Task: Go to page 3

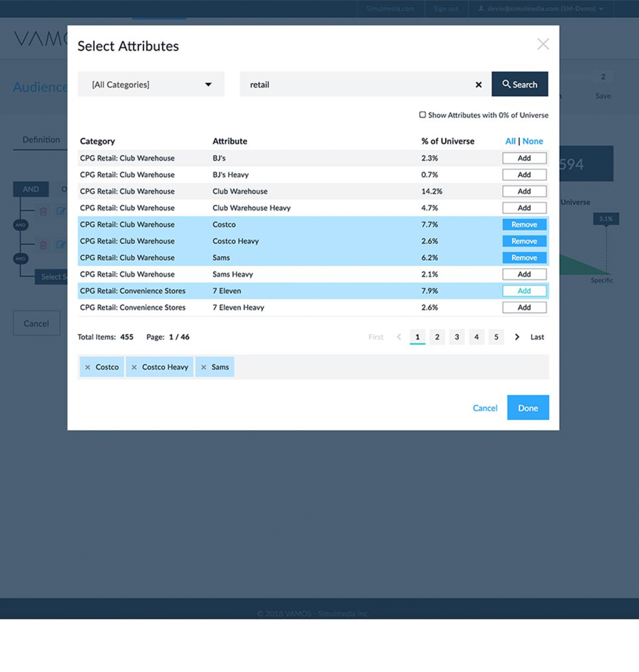Action: (457, 337)
